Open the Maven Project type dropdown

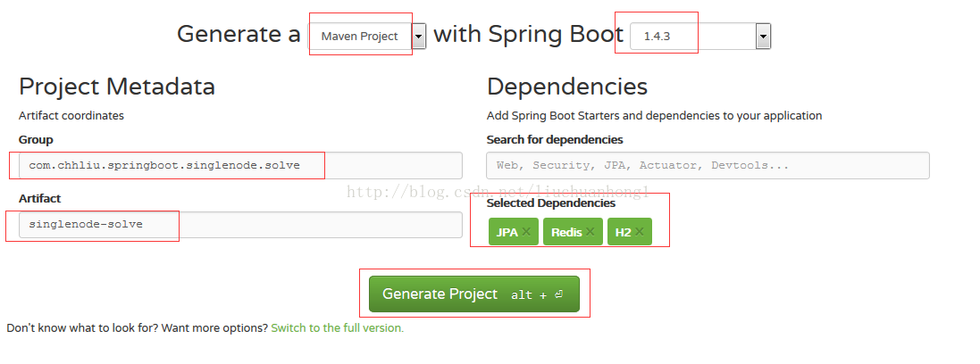coord(369,37)
